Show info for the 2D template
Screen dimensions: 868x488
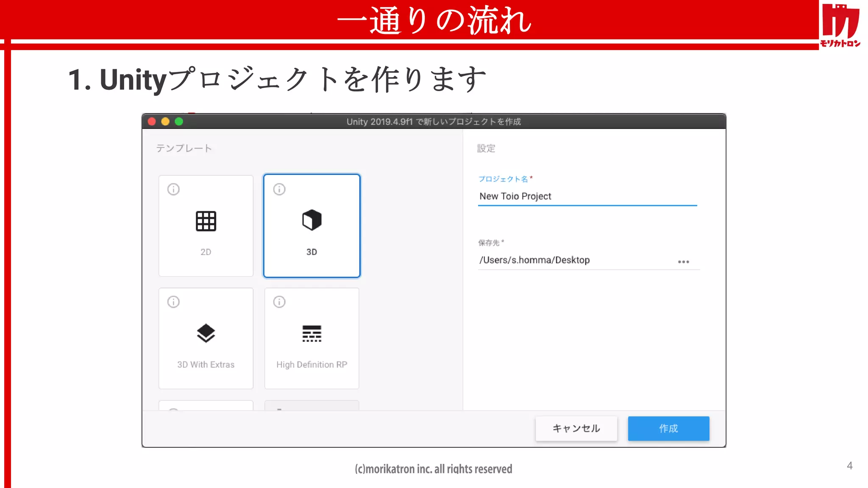[x=173, y=189]
